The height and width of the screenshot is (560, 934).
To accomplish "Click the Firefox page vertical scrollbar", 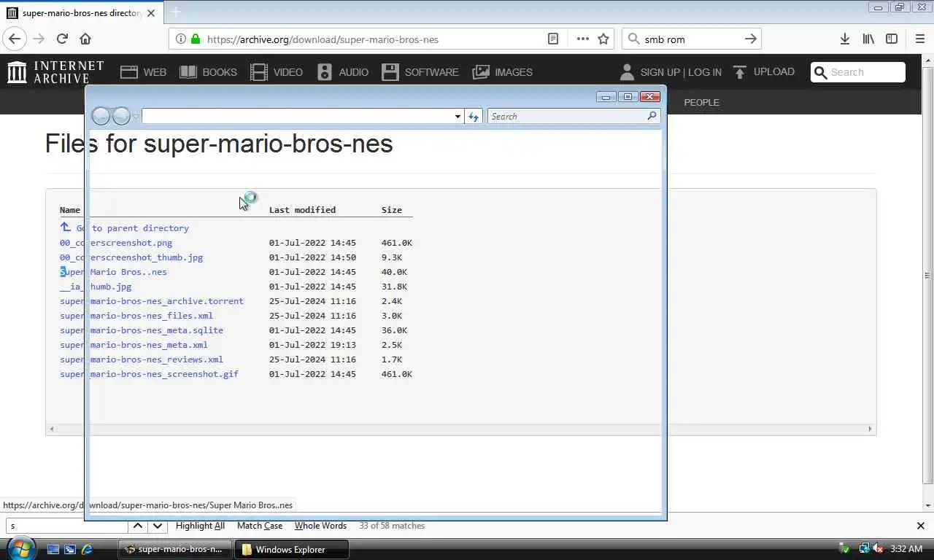I will pos(927,276).
